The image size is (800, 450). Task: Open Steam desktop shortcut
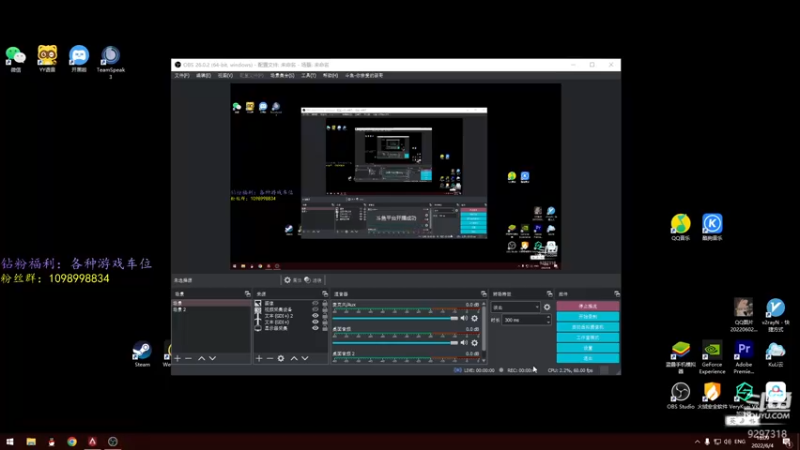pyautogui.click(x=142, y=354)
